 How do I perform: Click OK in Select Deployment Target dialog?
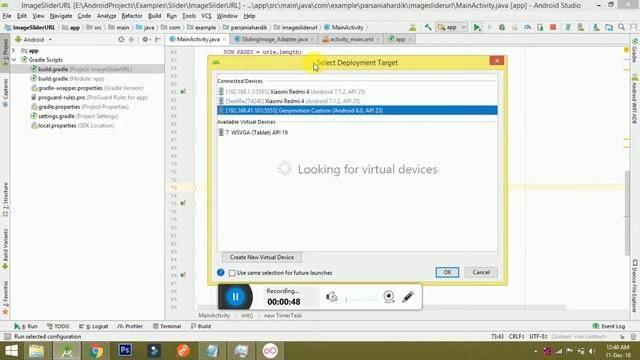[x=447, y=272]
